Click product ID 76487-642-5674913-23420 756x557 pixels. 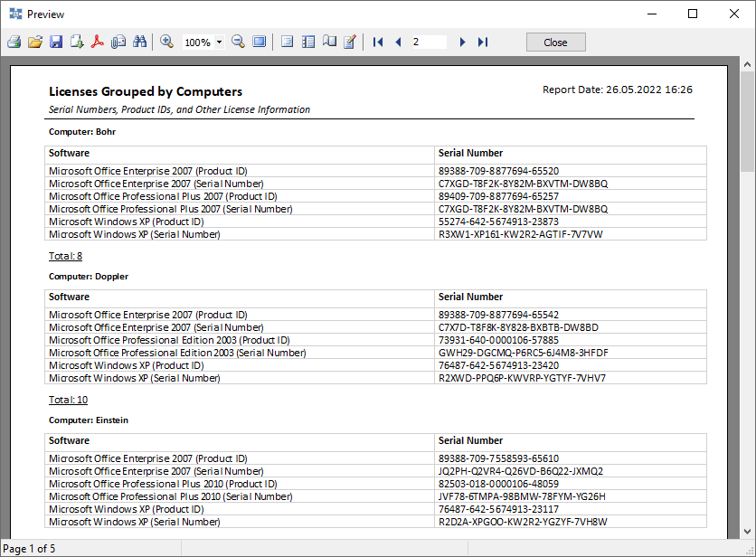(x=498, y=365)
